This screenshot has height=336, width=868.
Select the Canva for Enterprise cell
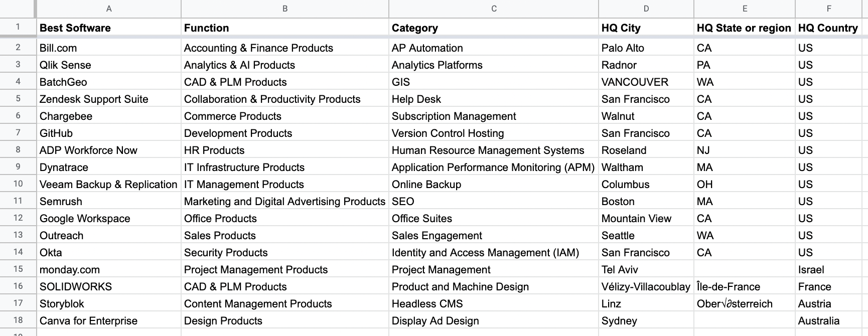pyautogui.click(x=109, y=320)
